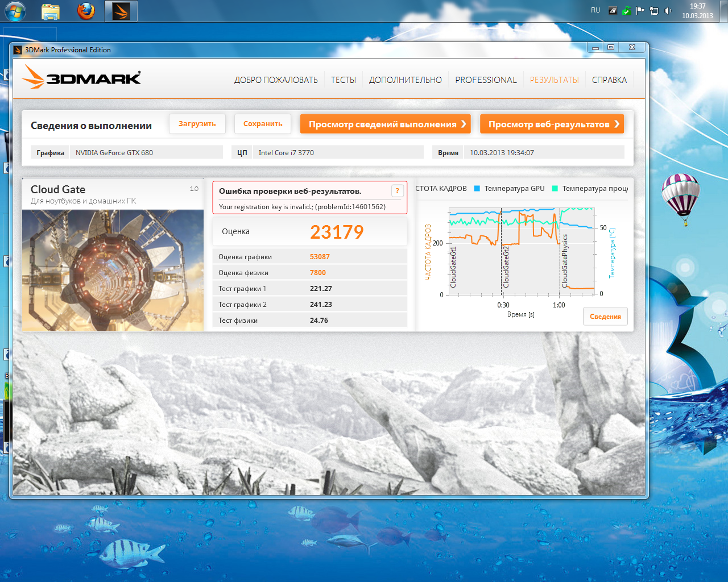Click the 3DMark taskbar icon
Viewport: 728px width, 582px height.
(x=121, y=11)
